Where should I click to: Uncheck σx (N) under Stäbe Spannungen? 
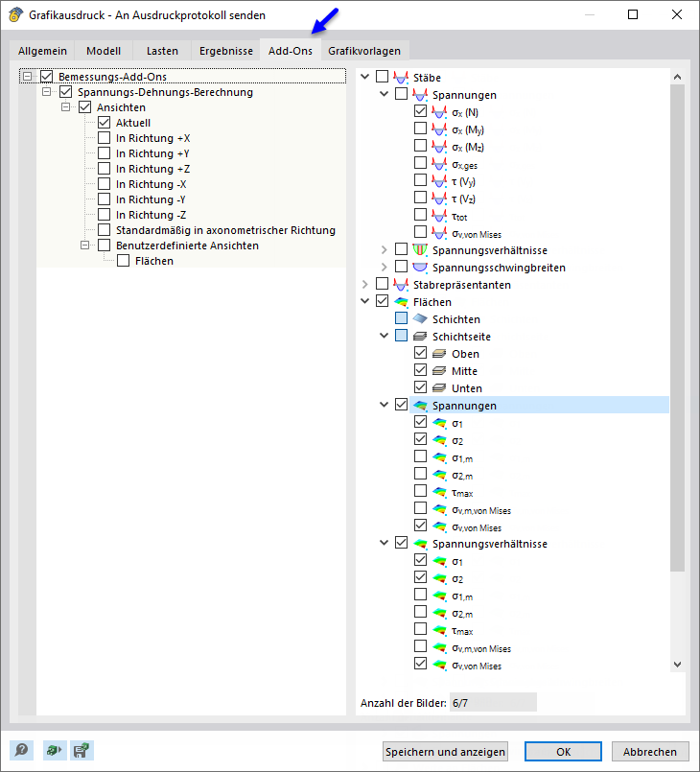tap(420, 111)
